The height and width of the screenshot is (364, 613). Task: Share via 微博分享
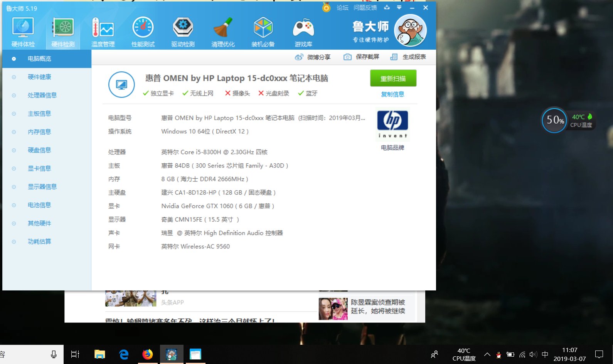tap(313, 57)
